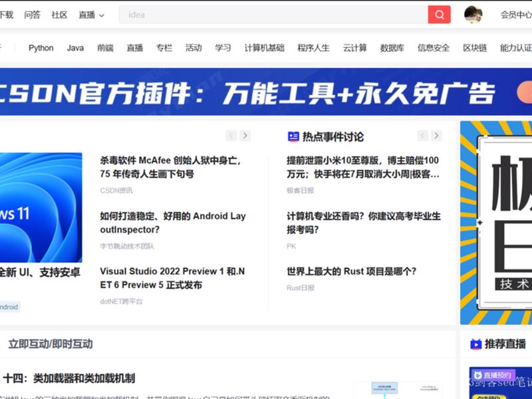Select the 能力认证 category tab

(x=516, y=48)
